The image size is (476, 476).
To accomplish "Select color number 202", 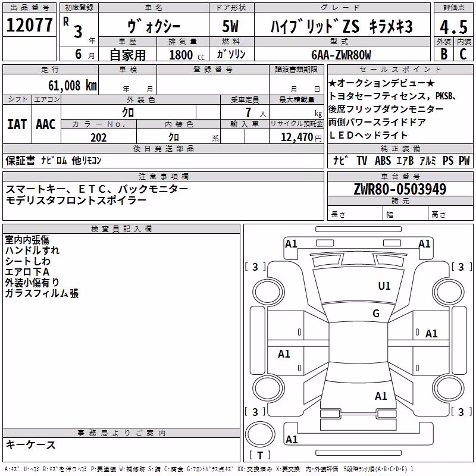I will click(x=99, y=137).
